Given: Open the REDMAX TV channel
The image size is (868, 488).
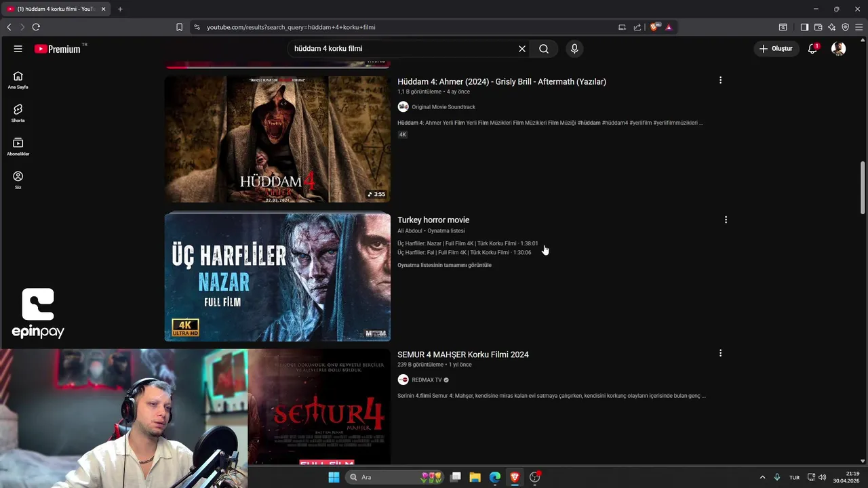Looking at the screenshot, I should (x=427, y=380).
